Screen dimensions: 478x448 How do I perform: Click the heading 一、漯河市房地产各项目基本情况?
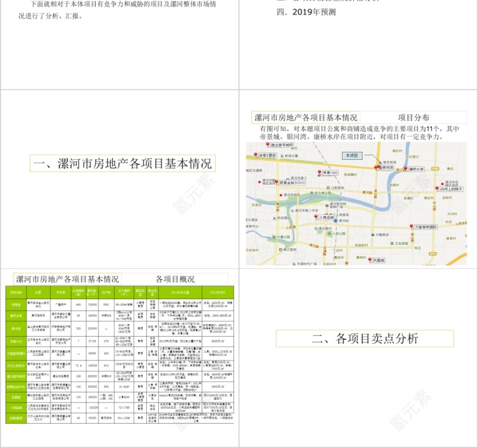pyautogui.click(x=123, y=163)
